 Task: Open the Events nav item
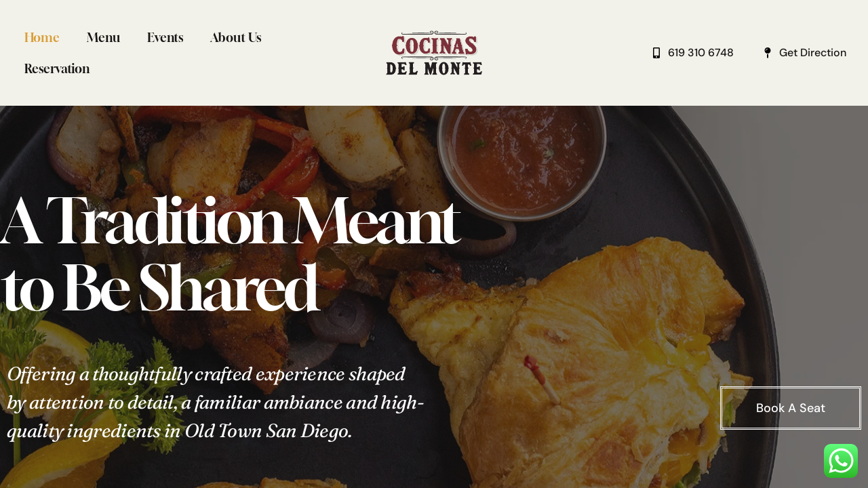pyautogui.click(x=165, y=37)
